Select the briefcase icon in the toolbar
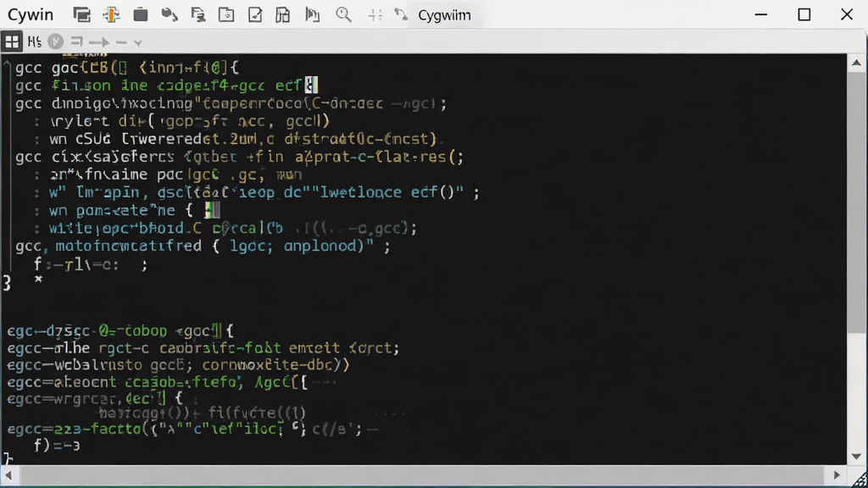Image resolution: width=868 pixels, height=488 pixels. 141,15
